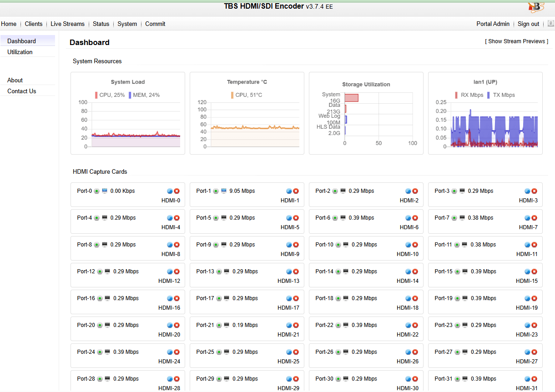Click the blue globe icon on Port-10
The height and width of the screenshot is (392, 555).
[x=408, y=245]
